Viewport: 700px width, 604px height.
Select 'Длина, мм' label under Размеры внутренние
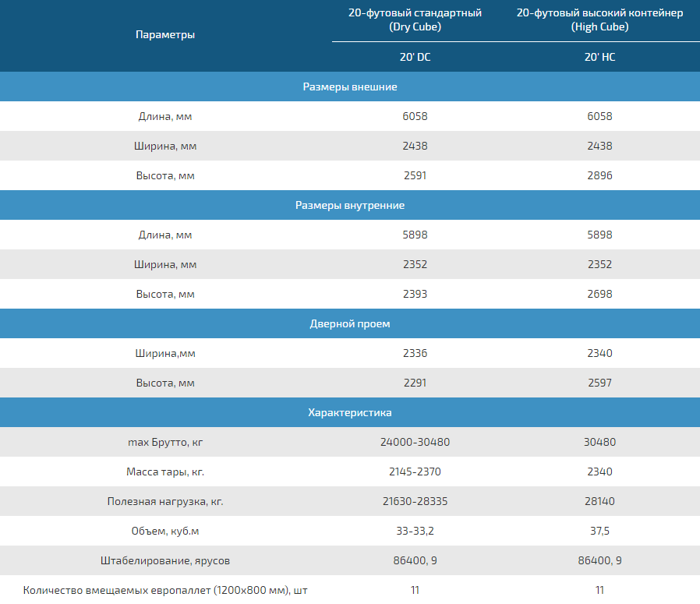[x=165, y=235]
